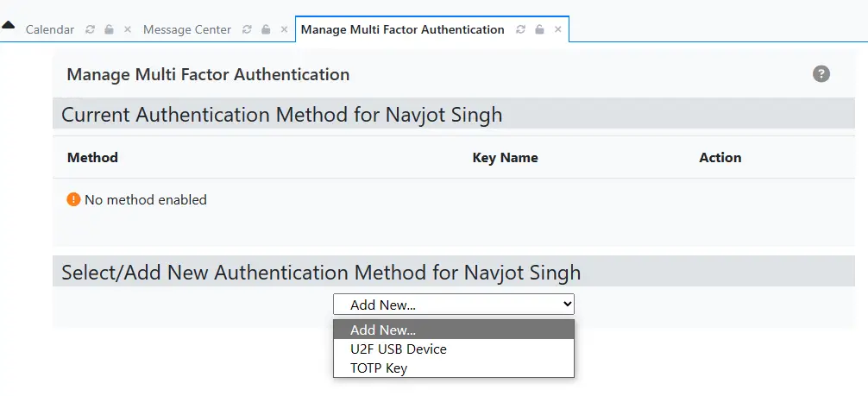
Task: Close the Manage Multi Factor Authentication tab
Action: coord(558,29)
